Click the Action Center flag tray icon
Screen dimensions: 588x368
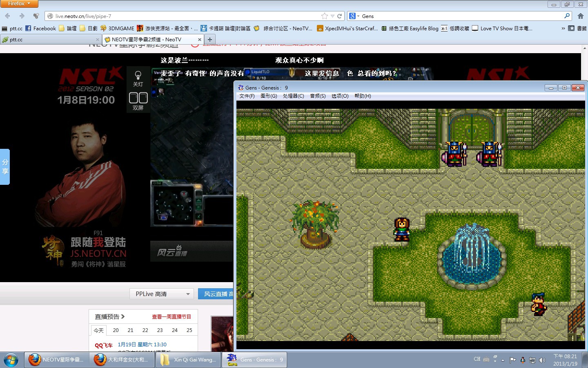513,360
